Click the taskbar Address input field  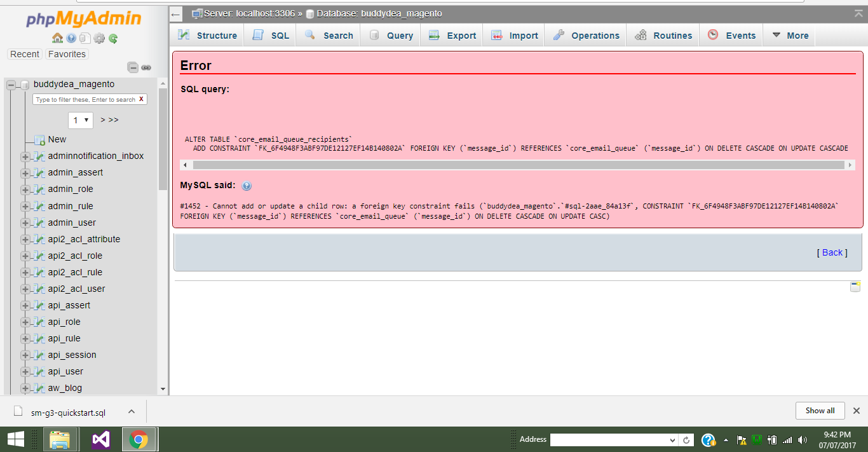click(x=614, y=440)
